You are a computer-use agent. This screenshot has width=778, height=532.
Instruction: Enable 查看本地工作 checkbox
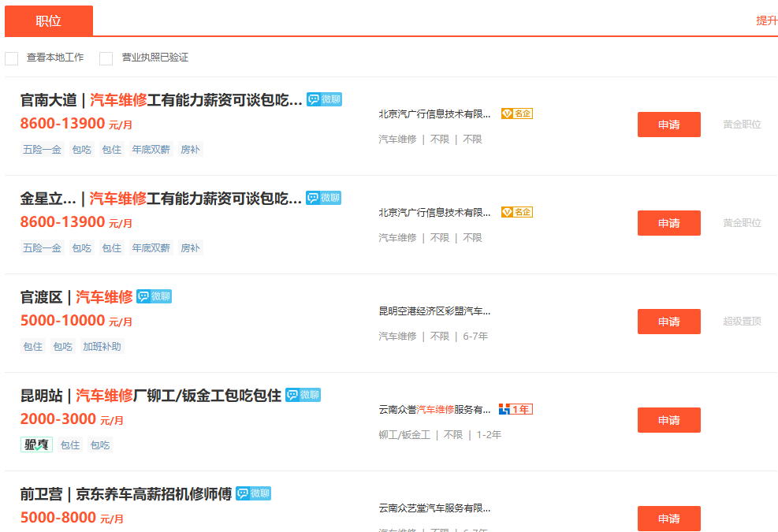point(12,58)
